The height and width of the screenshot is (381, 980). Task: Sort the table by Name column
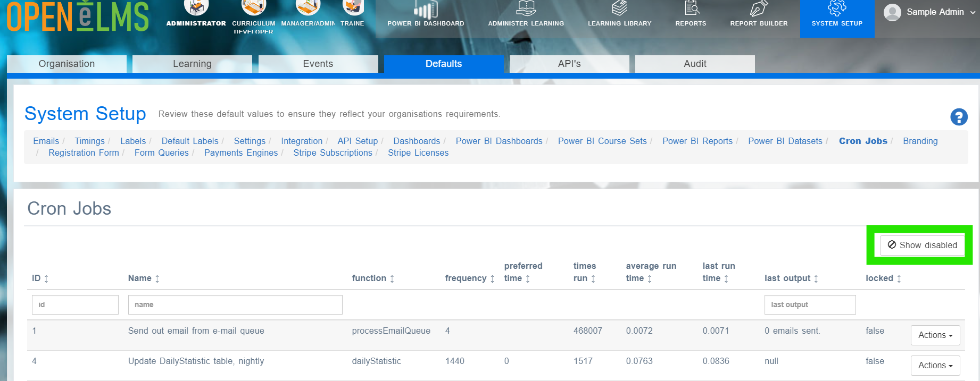click(x=144, y=278)
